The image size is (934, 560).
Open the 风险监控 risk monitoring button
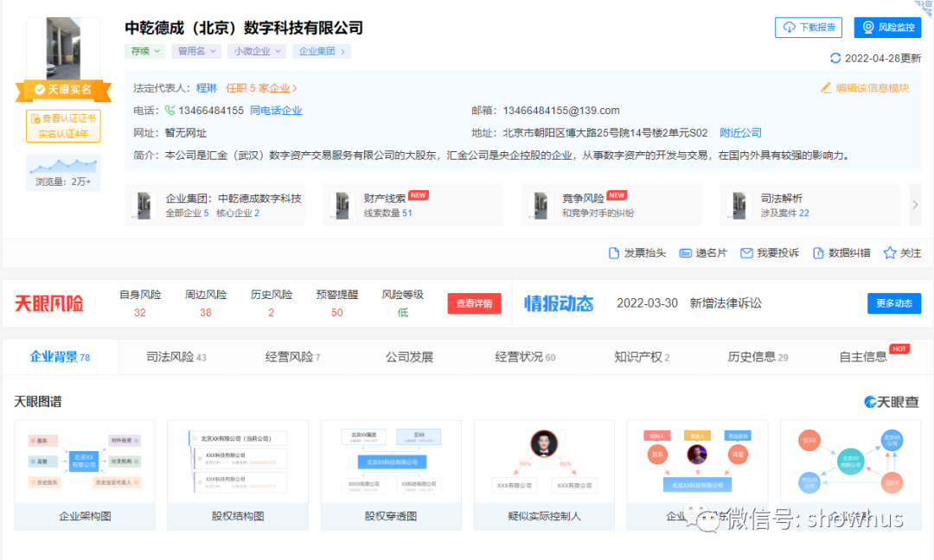[887, 28]
